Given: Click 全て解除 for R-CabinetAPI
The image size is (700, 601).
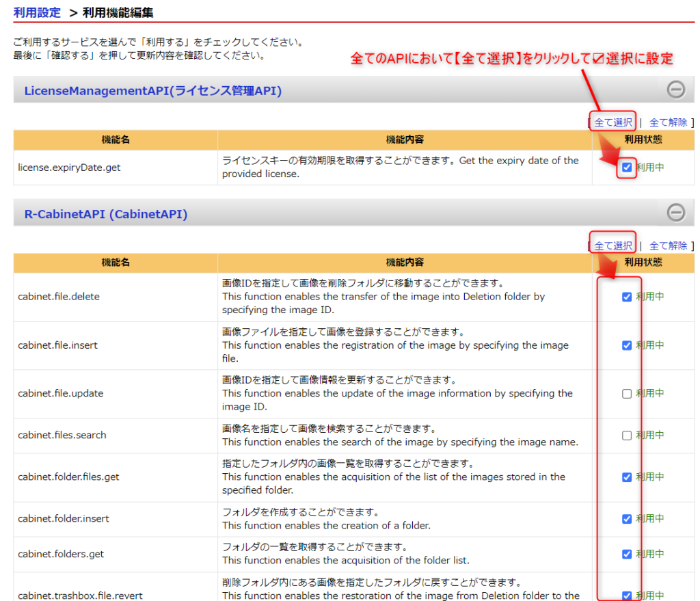Looking at the screenshot, I should coord(668,245).
